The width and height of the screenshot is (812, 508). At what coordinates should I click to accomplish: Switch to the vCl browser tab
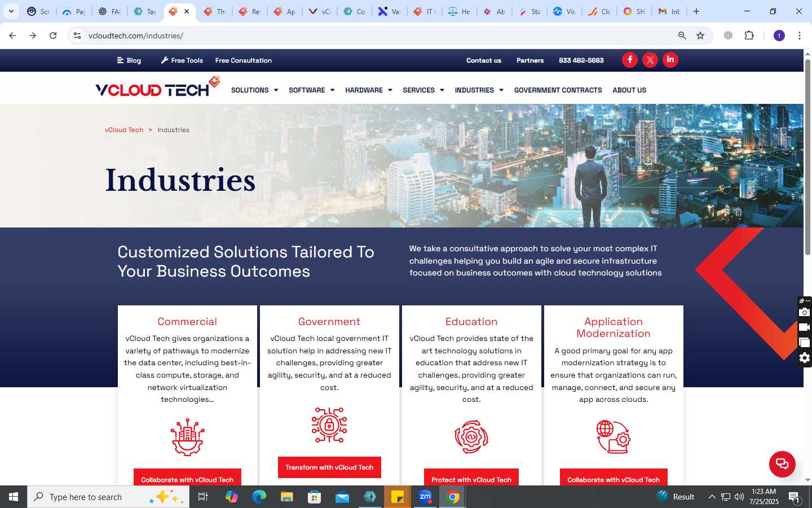coord(320,11)
